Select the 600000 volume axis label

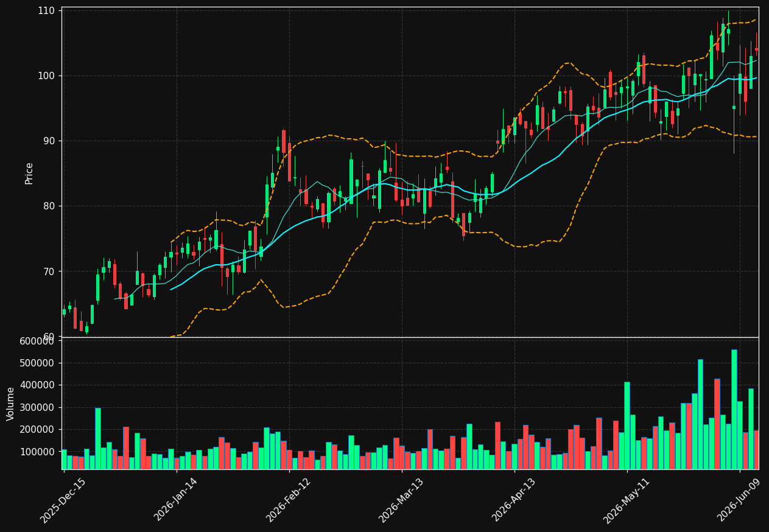(x=37, y=341)
